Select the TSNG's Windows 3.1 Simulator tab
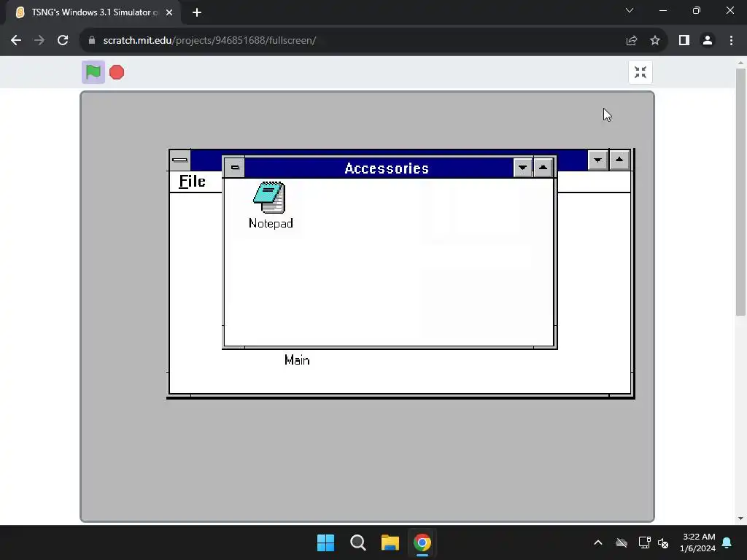Viewport: 747px width, 560px height. [93, 12]
